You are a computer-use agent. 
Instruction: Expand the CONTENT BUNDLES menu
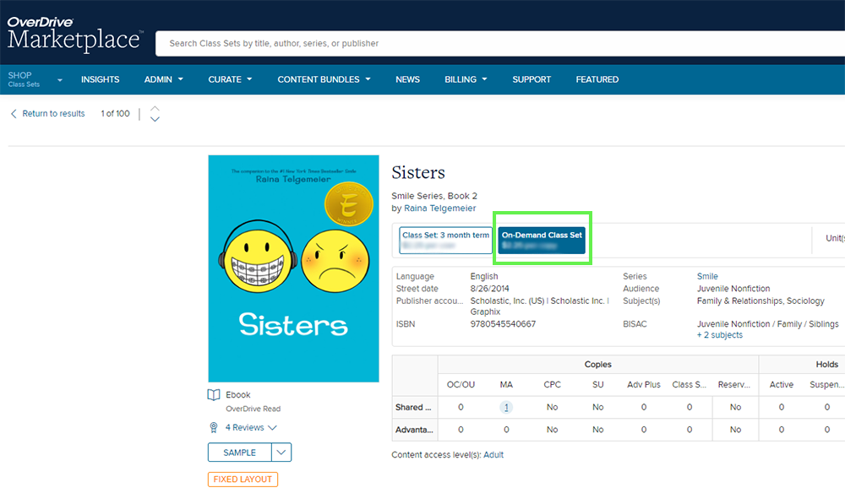(324, 79)
